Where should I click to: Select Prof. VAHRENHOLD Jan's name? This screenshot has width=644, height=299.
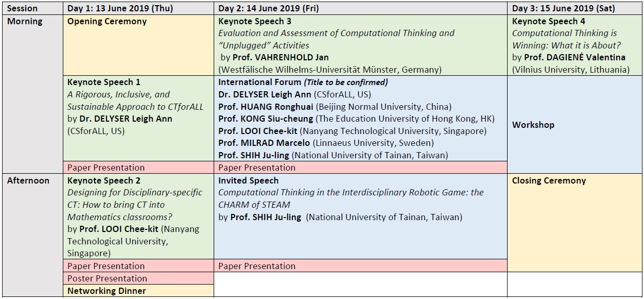[x=281, y=57]
